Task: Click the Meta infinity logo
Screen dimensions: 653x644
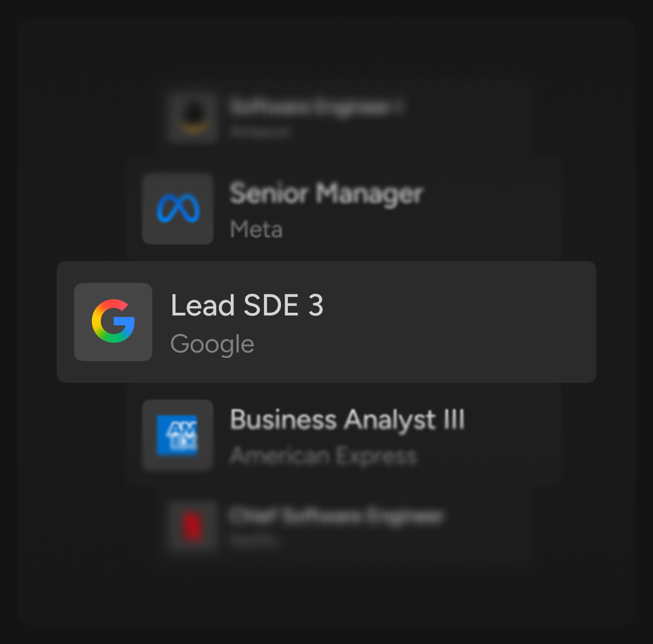Action: click(178, 209)
